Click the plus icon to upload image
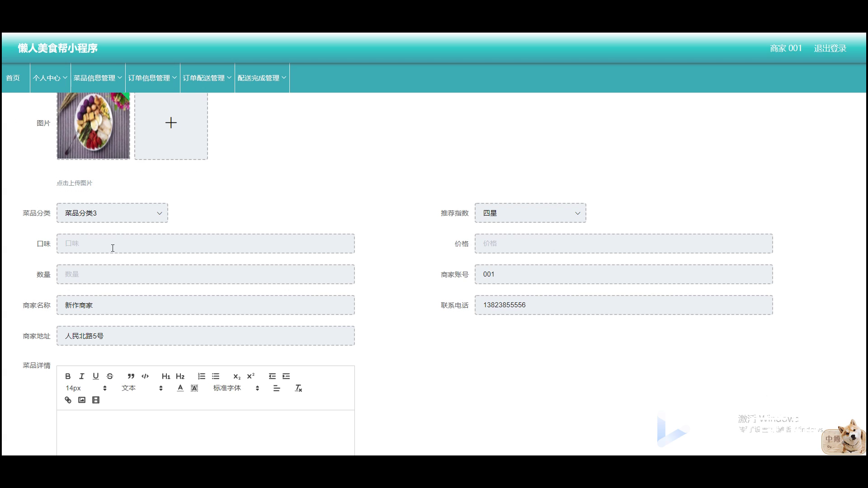This screenshot has width=868, height=488. pyautogui.click(x=171, y=123)
